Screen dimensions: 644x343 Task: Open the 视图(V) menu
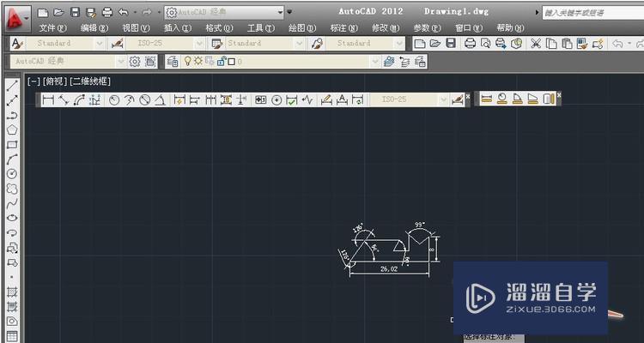137,28
